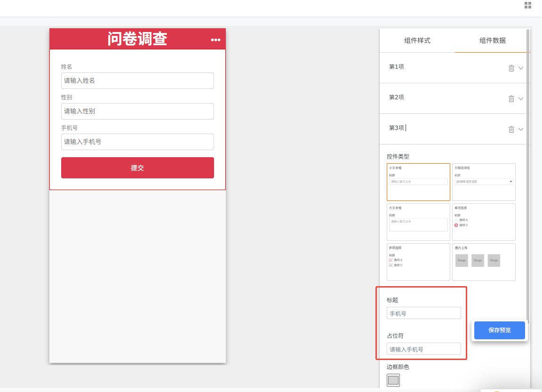The height and width of the screenshot is (392, 542).
Task: Switch to the 组件样式 tab
Action: coord(417,40)
